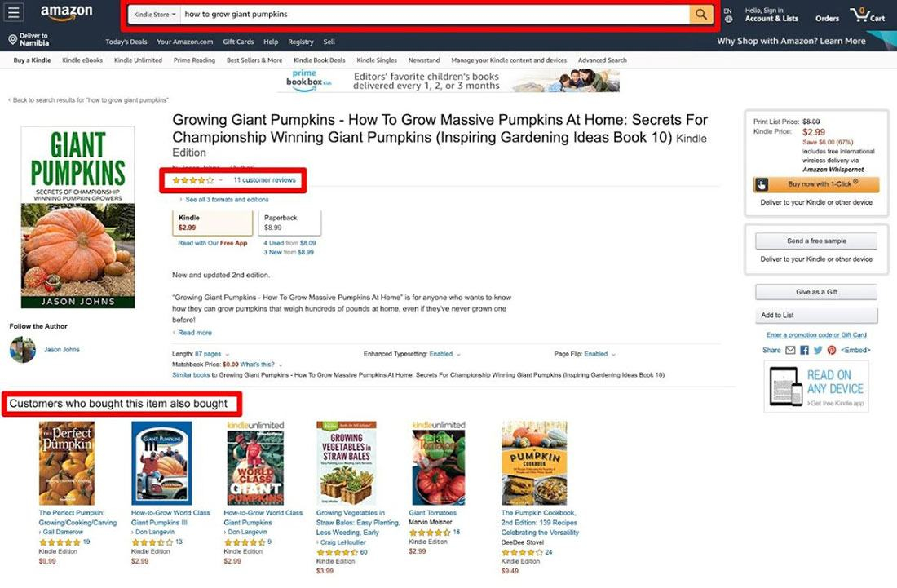
Task: Select the Paperback $8.99 format option
Action: coord(289,223)
